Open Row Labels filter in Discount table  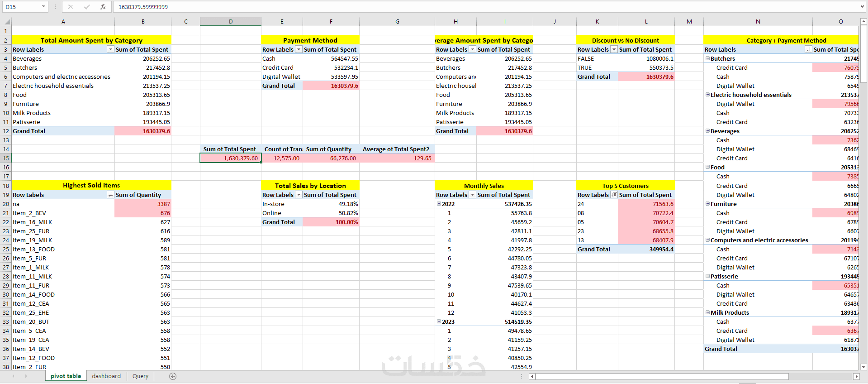614,49
